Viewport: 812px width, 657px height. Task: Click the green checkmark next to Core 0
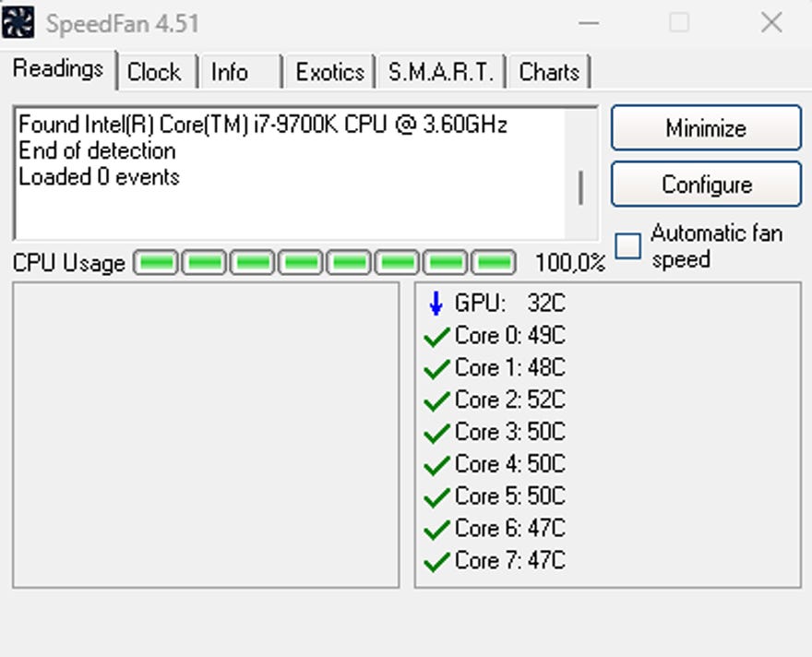tap(436, 338)
